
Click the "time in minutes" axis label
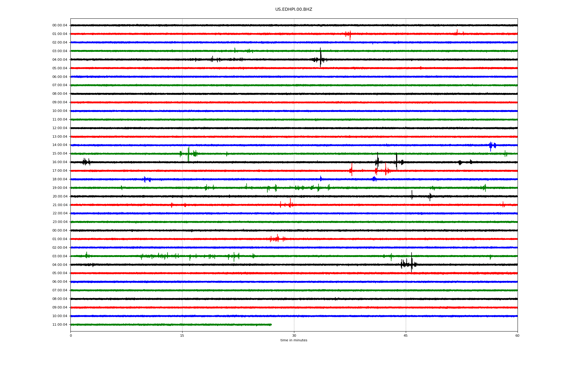pyautogui.click(x=294, y=340)
